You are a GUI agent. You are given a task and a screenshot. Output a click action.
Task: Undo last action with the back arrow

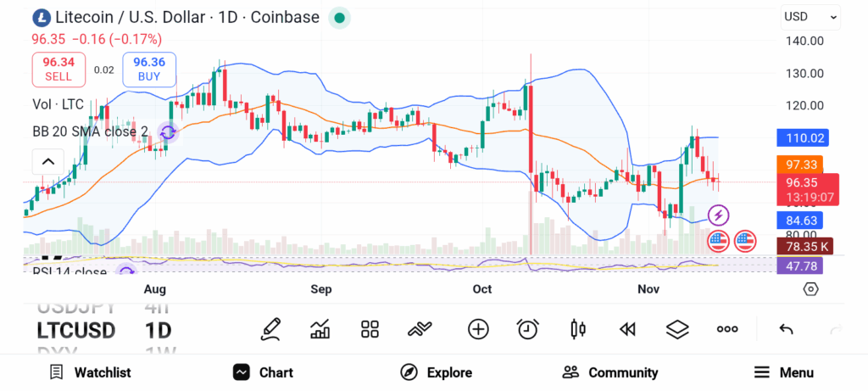point(786,329)
